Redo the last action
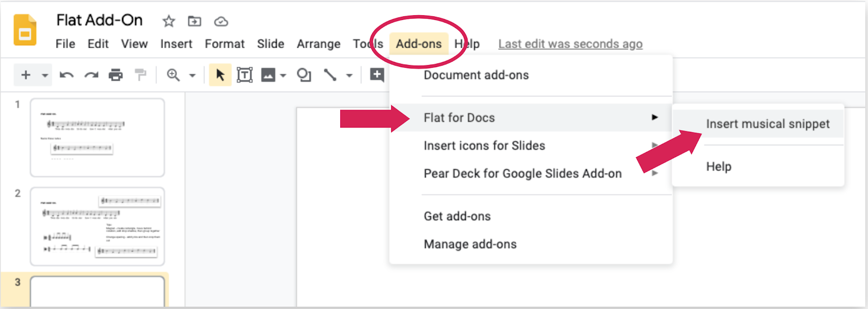 coord(91,75)
